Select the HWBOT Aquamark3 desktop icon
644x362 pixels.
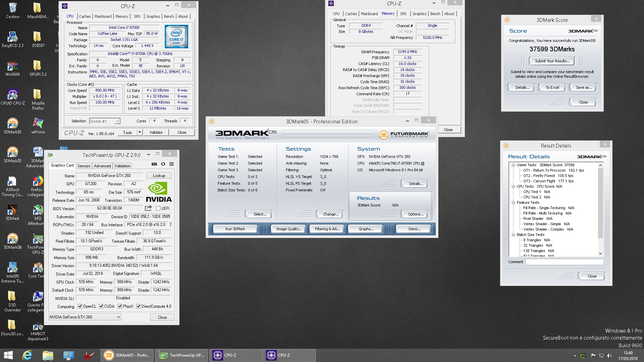[x=38, y=330]
